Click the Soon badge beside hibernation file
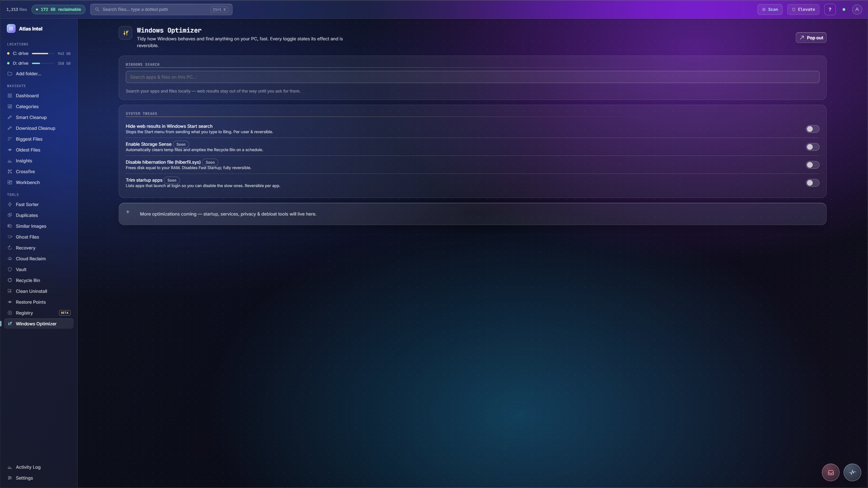This screenshot has height=488, width=868. click(210, 163)
